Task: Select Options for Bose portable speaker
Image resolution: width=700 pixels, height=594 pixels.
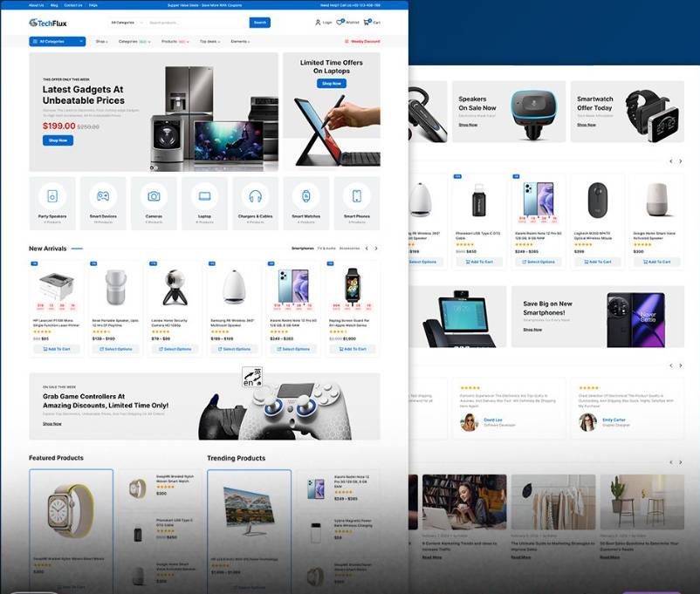Action: pos(115,349)
